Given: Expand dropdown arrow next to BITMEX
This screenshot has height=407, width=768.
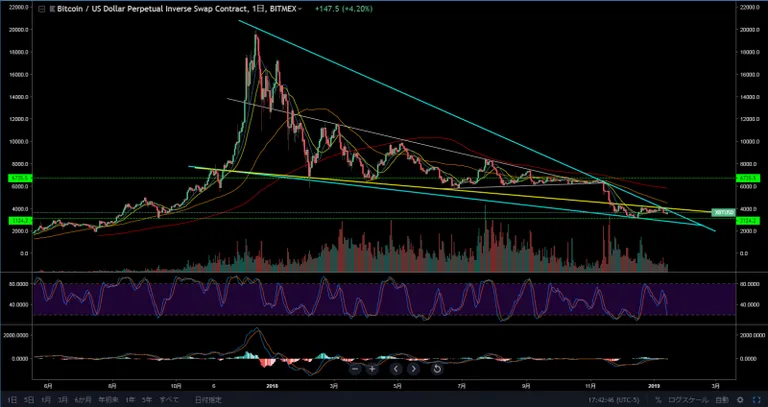Looking at the screenshot, I should 300,9.
